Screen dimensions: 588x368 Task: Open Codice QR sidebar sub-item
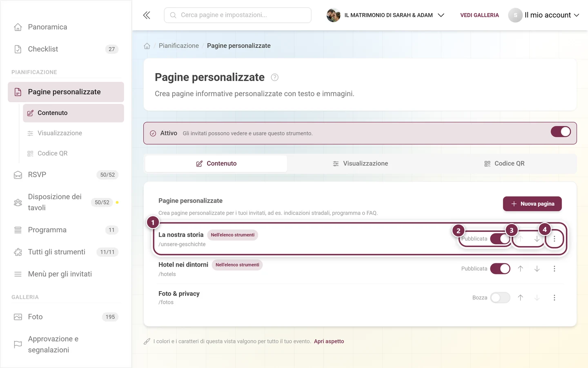point(73,153)
